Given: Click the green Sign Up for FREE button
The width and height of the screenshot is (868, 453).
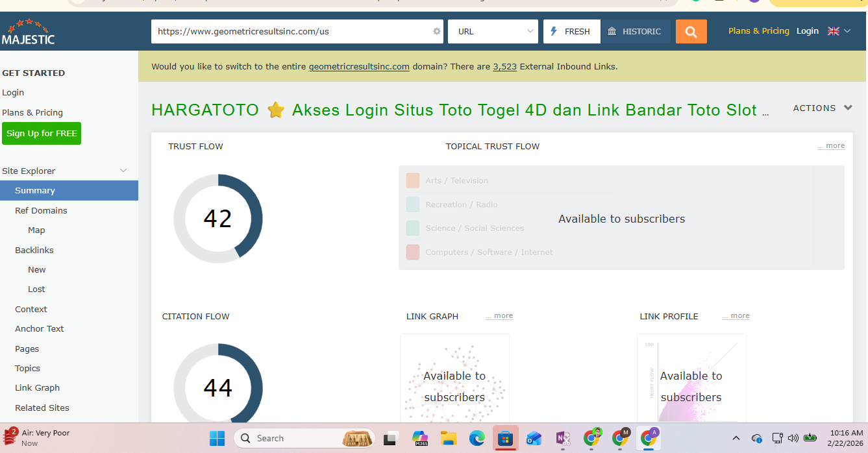Looking at the screenshot, I should pyautogui.click(x=42, y=133).
